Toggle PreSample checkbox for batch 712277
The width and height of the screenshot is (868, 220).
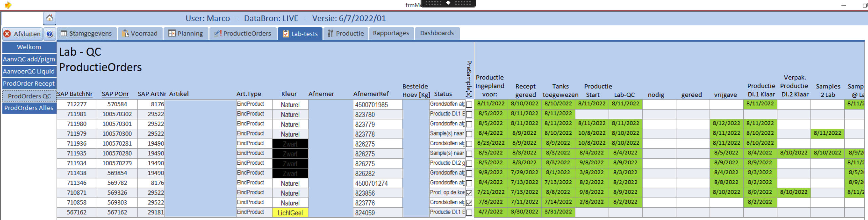click(x=469, y=105)
